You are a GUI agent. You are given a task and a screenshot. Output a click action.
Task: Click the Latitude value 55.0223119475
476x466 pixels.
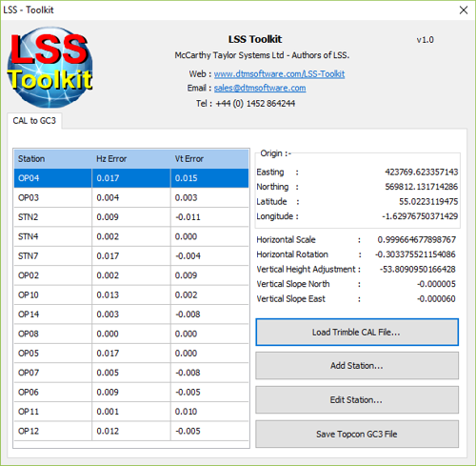pos(428,201)
